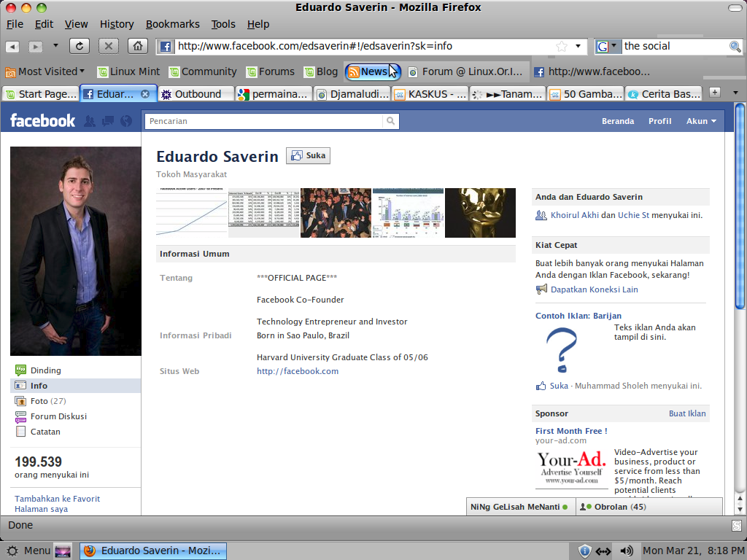Go to the Home page

click(x=138, y=46)
